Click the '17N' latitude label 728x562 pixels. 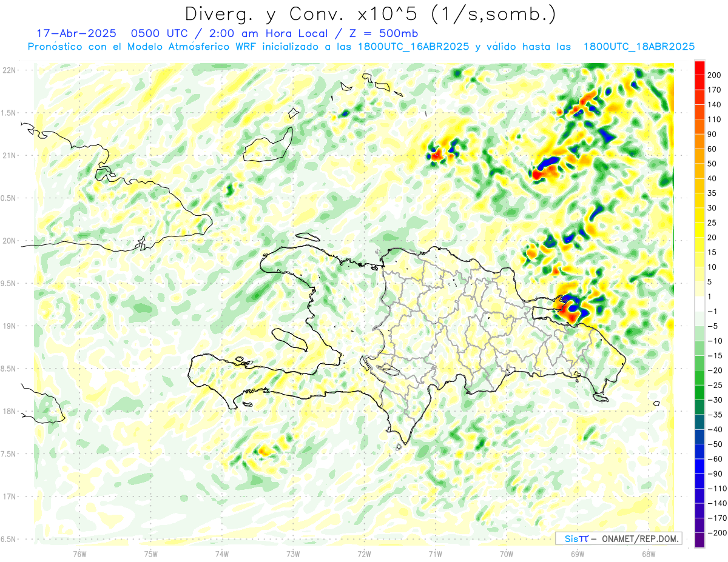click(x=10, y=497)
